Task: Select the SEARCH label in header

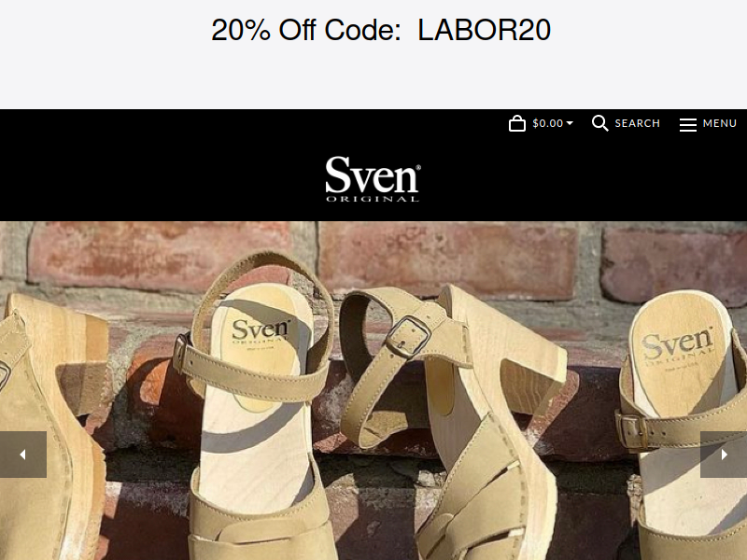Action: 637,123
